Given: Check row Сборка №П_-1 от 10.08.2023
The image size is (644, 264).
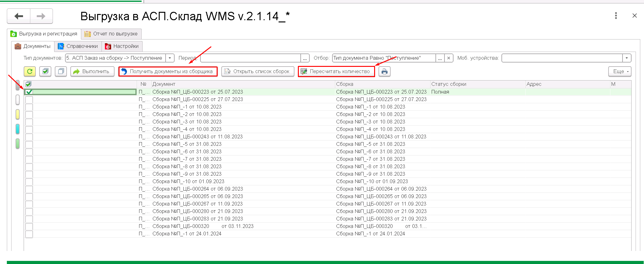Looking at the screenshot, I should [29, 107].
